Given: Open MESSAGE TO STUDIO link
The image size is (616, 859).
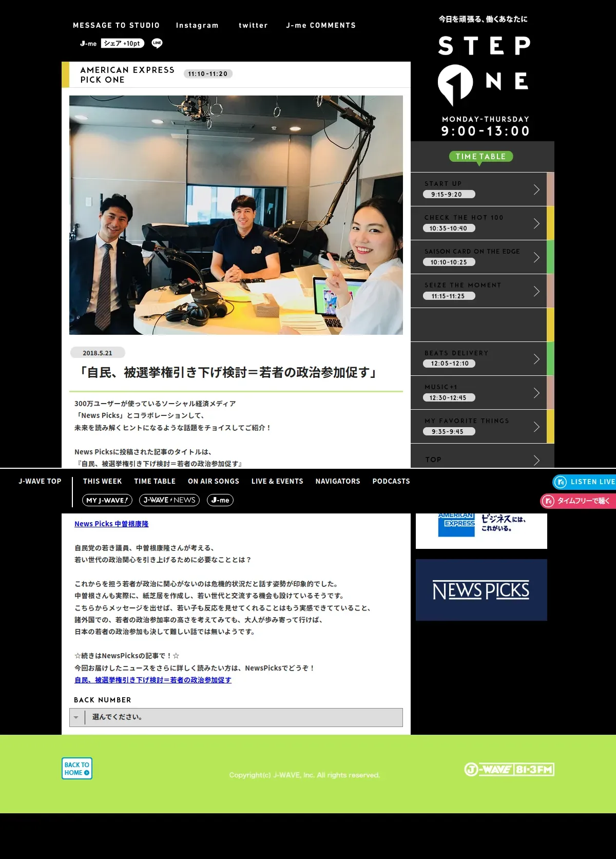Looking at the screenshot, I should [116, 25].
